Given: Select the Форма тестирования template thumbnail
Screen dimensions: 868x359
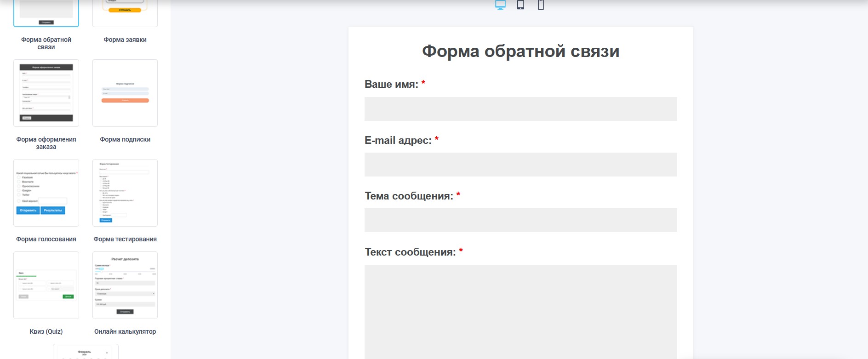Looking at the screenshot, I should click(125, 193).
